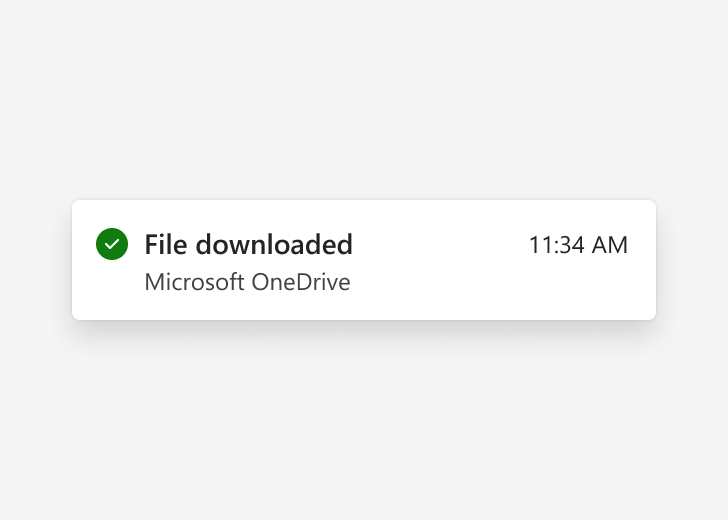Click the capital "M" in Microsoft
The width and height of the screenshot is (728, 520).
[x=155, y=282]
